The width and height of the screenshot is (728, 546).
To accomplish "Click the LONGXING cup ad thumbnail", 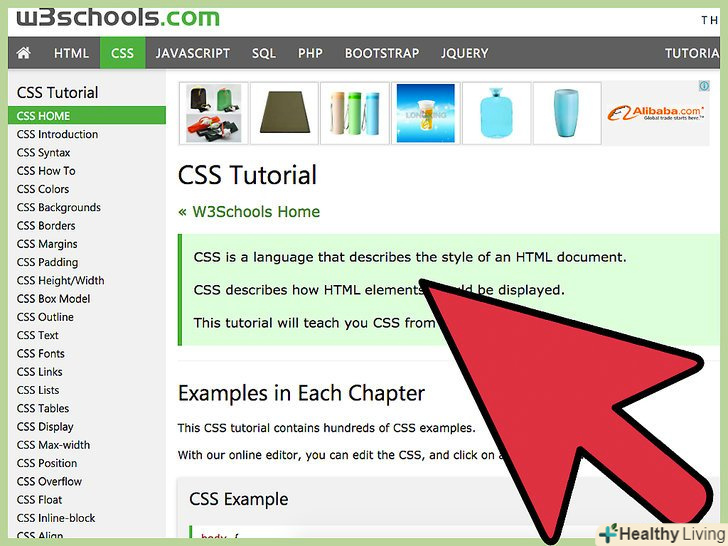I will point(426,113).
